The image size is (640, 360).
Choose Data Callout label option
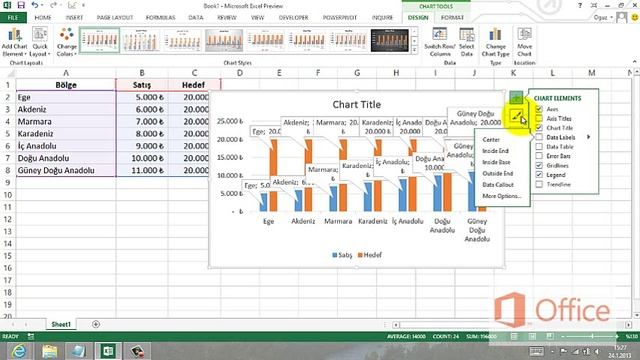coord(498,185)
